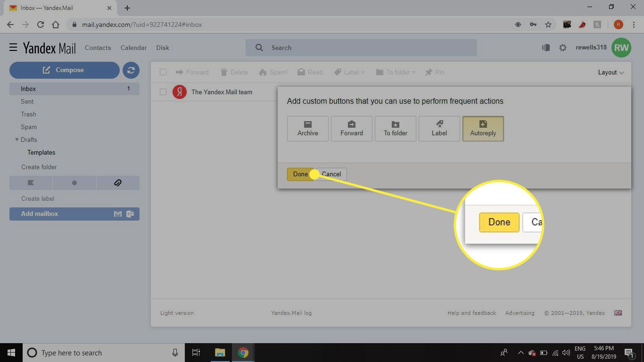Tick the select-all checkbox in toolbar

(x=163, y=72)
